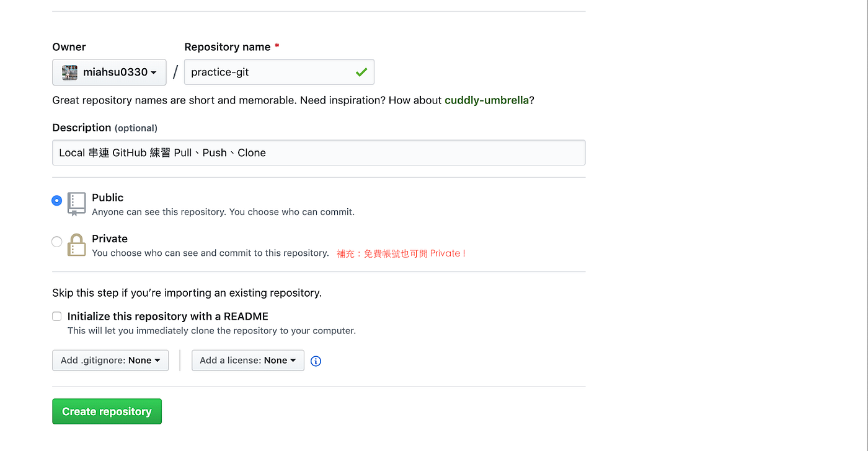Select the Private visibility option
This screenshot has width=868, height=451.
coord(56,242)
